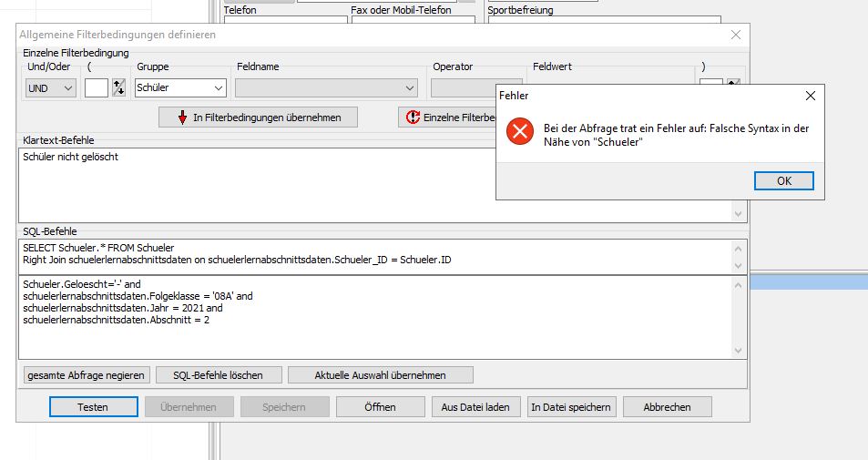Click gesamte Abfrage negieren
Image resolution: width=868 pixels, height=460 pixels.
pos(86,375)
